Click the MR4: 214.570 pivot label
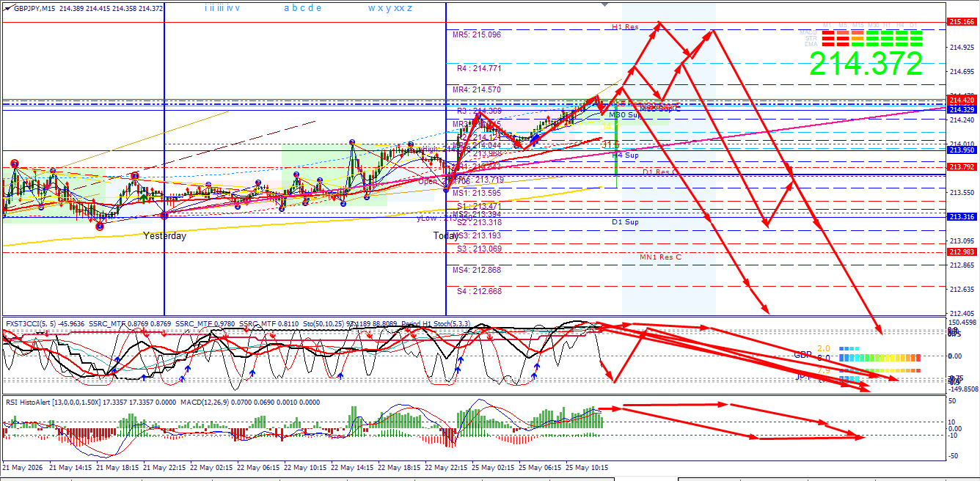Viewport: 980px width, 481px height. (x=476, y=89)
